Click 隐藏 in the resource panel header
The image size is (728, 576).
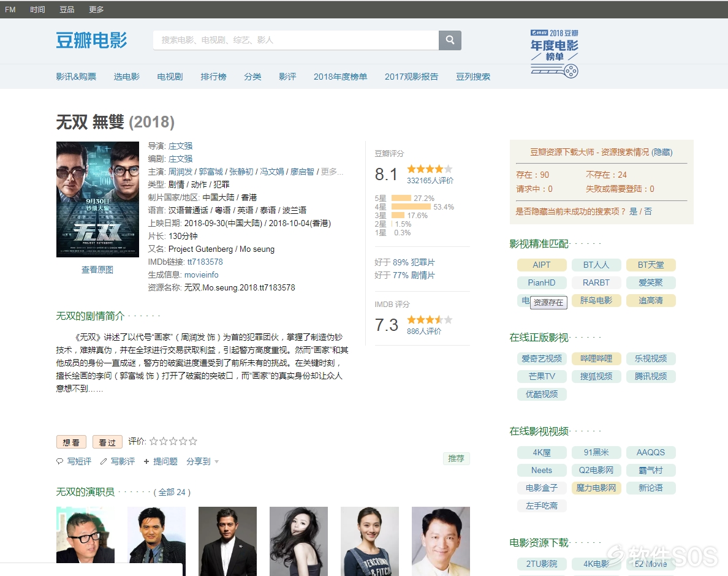click(x=662, y=152)
